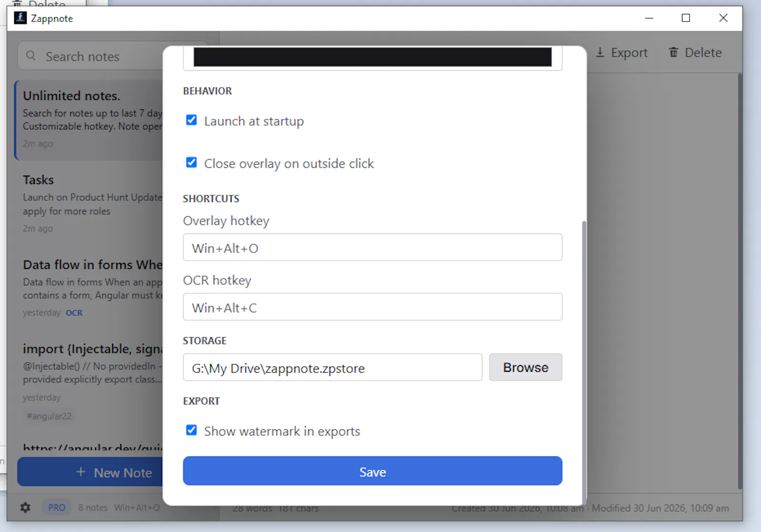Click the PRO badge
761x532 pixels.
click(x=57, y=507)
